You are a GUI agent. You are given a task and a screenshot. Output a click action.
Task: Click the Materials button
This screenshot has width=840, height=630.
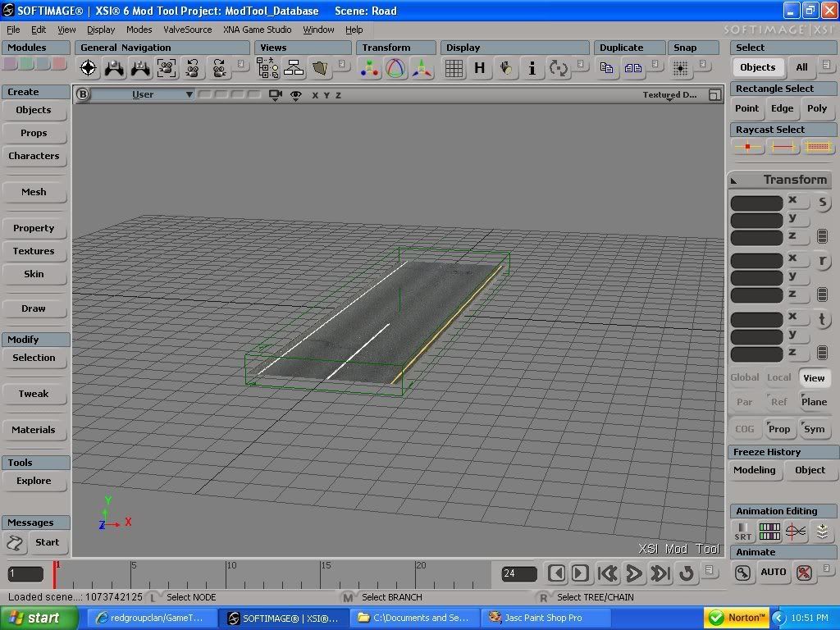click(x=34, y=430)
